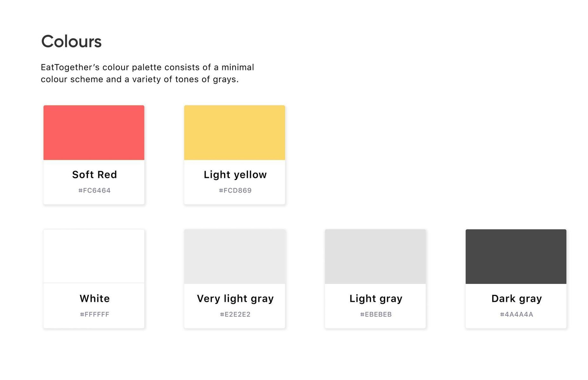
Task: Click the hex code #FFFFFF
Action: tap(95, 314)
